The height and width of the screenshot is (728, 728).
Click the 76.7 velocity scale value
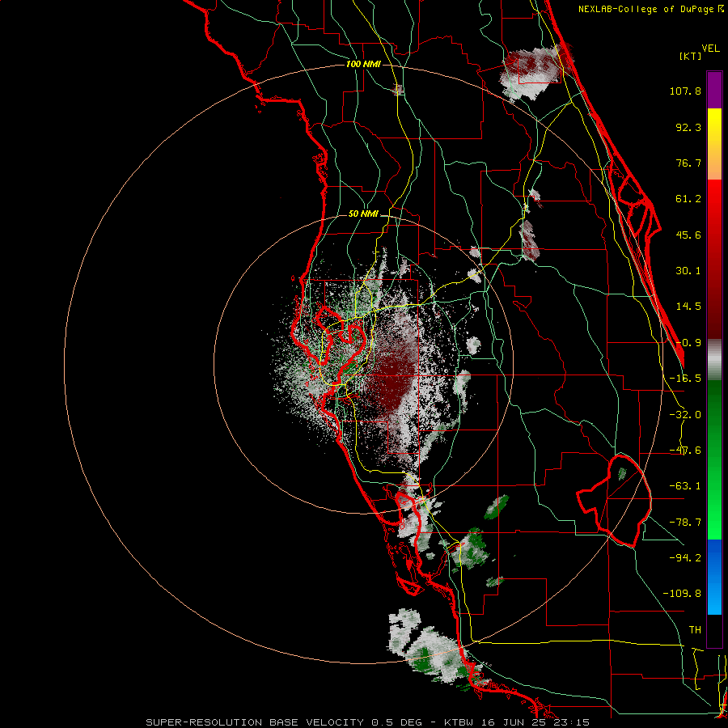(x=688, y=163)
